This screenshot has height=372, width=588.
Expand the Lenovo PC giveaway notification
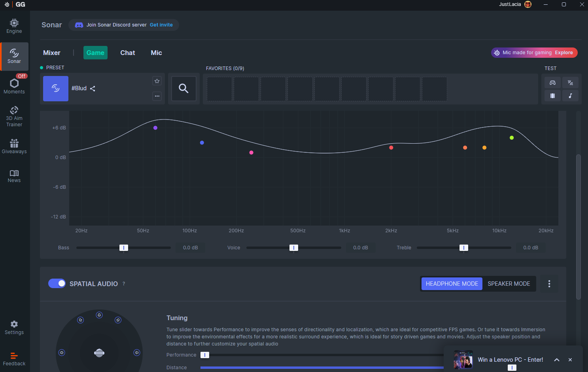coord(557,360)
